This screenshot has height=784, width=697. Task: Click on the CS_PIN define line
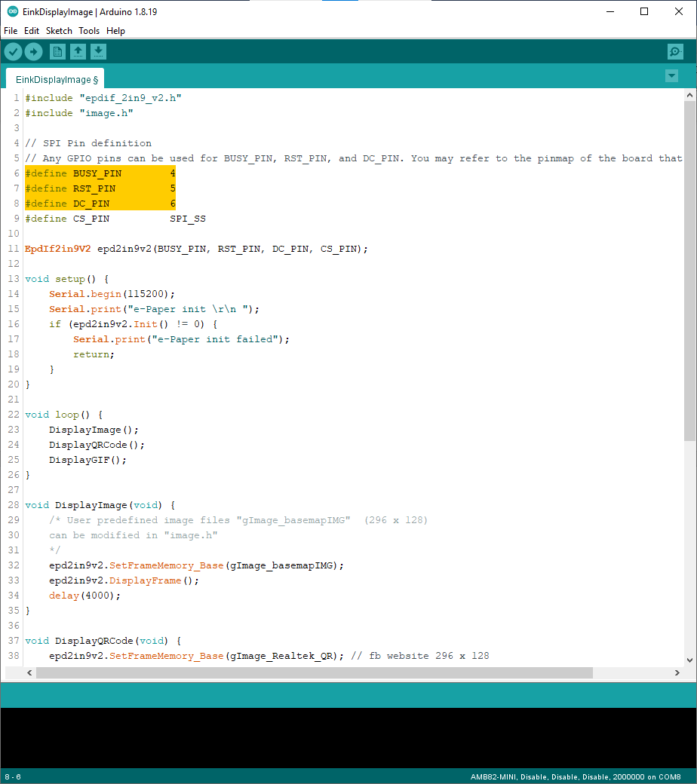[115, 219]
